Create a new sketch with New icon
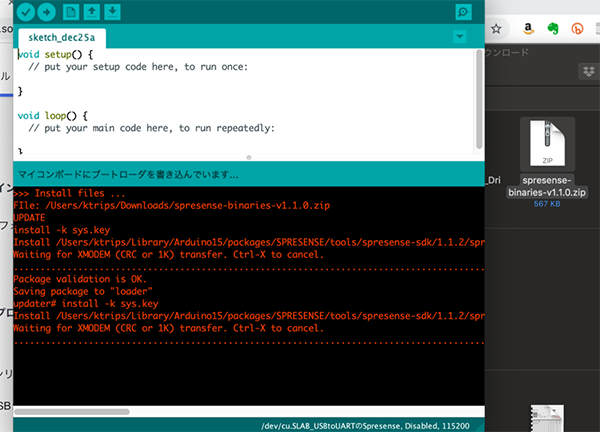Viewport: 600px width, 432px height. (x=71, y=12)
